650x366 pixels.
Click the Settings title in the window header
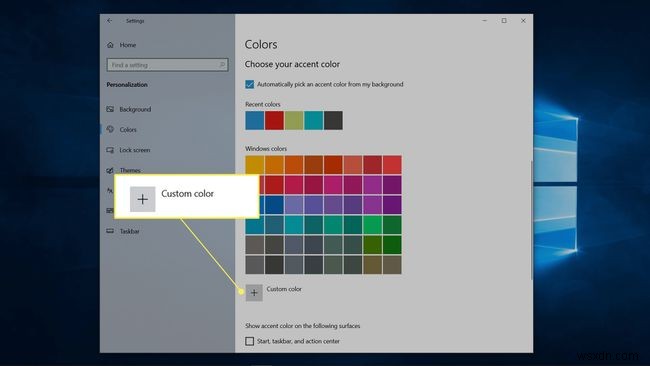pyautogui.click(x=135, y=21)
